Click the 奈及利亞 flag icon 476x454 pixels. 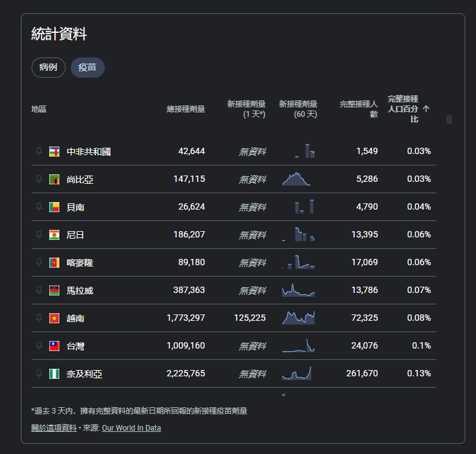pos(54,374)
